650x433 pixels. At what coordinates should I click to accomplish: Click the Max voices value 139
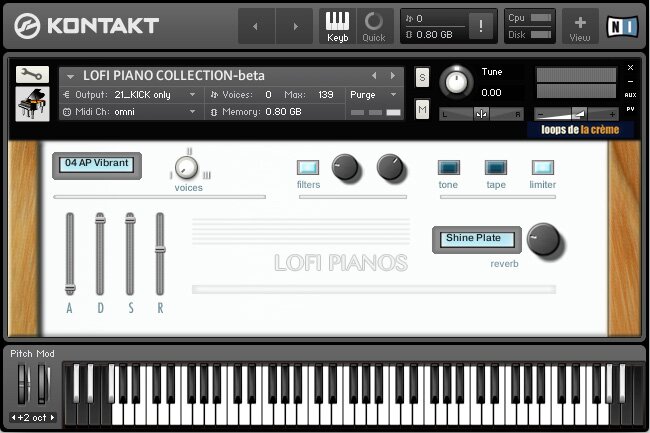point(326,95)
